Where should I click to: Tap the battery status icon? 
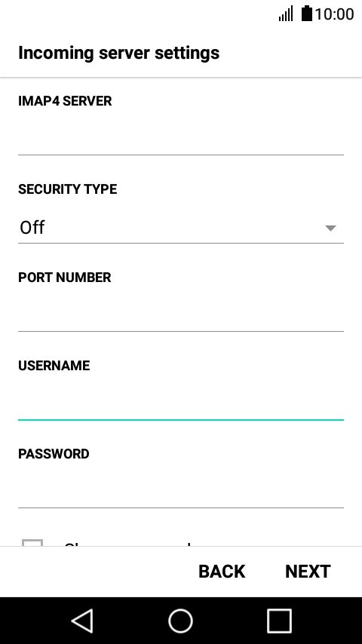click(306, 14)
